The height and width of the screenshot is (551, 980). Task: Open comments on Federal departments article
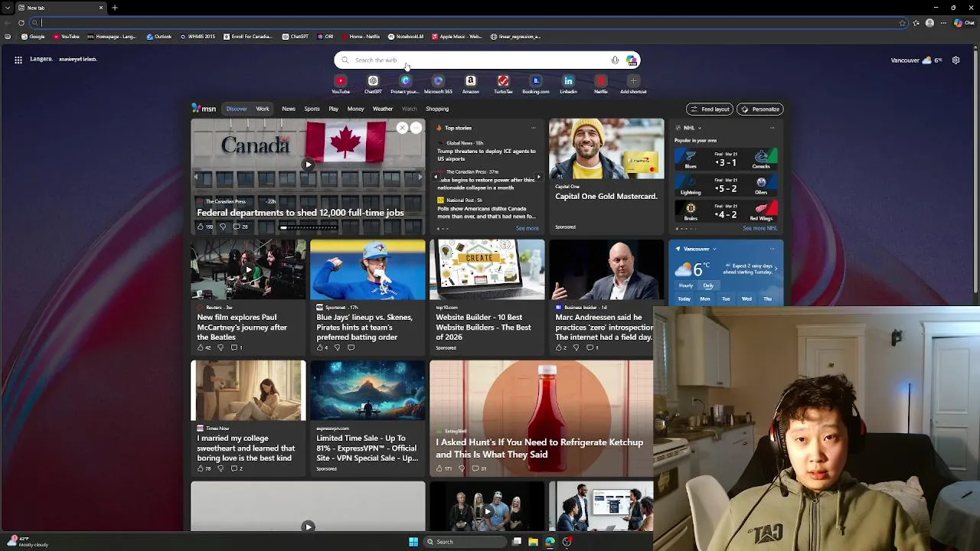coord(240,227)
